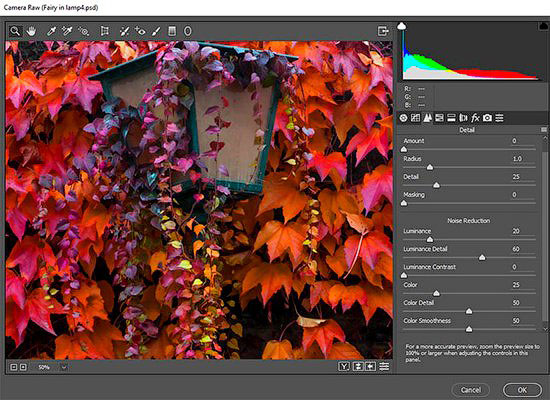Pick the White Balance eyedropper tool

tap(52, 31)
